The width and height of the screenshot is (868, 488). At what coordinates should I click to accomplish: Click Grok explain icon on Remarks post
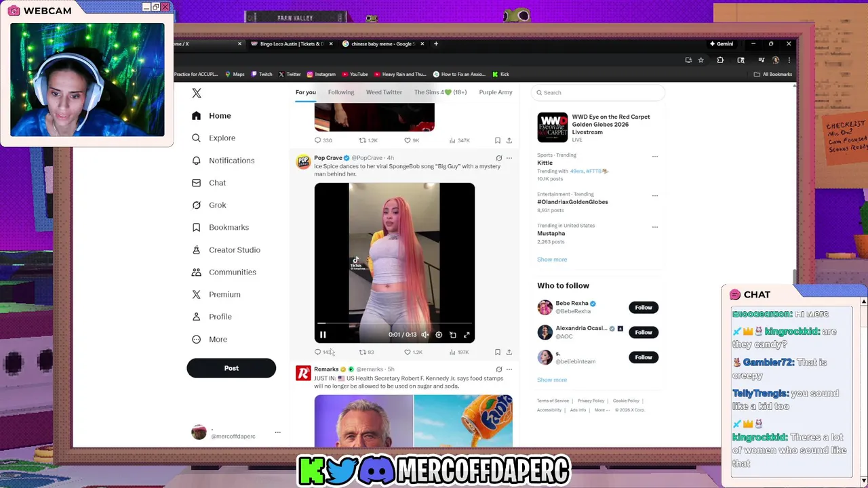[499, 369]
